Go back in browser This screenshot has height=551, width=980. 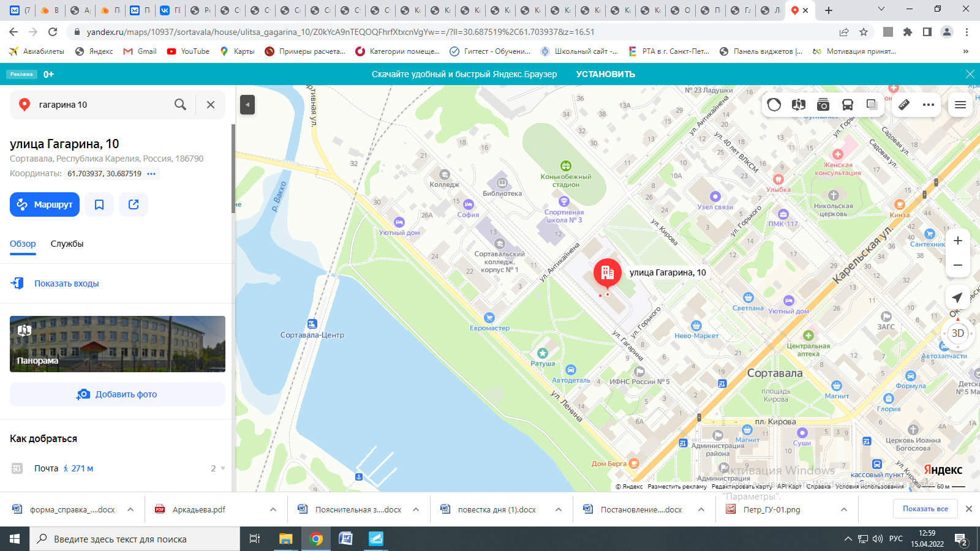click(13, 32)
